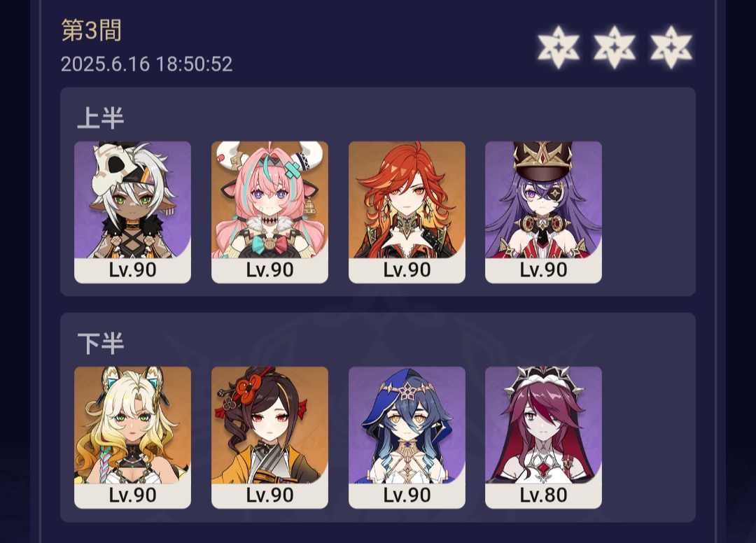Image resolution: width=756 pixels, height=543 pixels.
Task: Select the 下半 section label
Action: (101, 344)
